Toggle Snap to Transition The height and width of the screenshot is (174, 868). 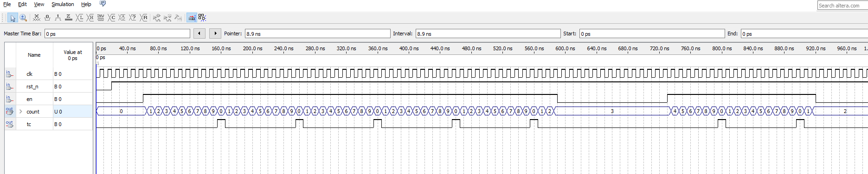[192, 18]
